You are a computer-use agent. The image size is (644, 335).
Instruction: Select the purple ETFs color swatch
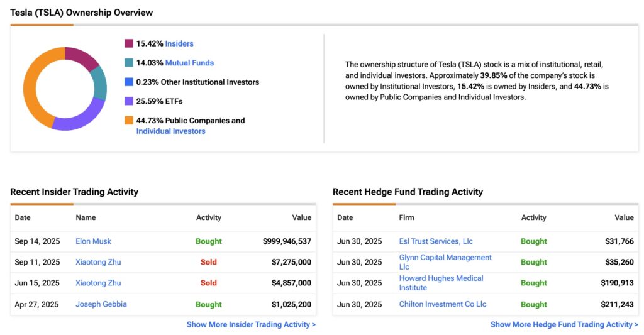(x=129, y=101)
